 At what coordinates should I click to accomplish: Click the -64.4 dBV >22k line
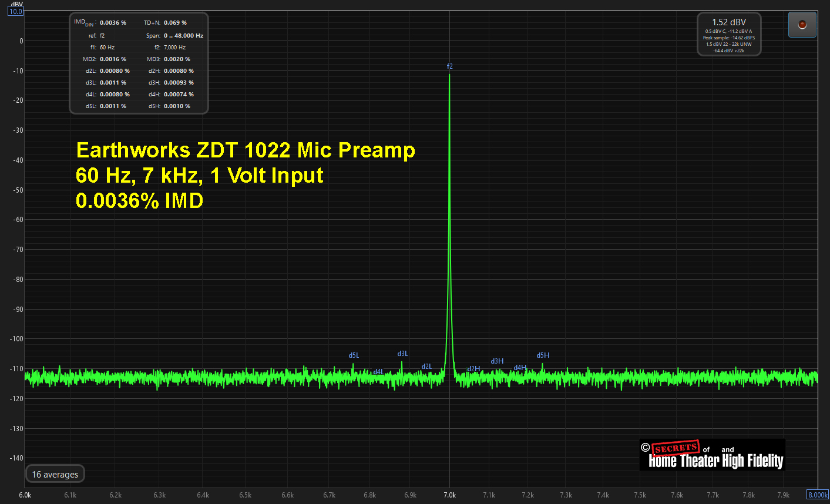click(x=729, y=51)
